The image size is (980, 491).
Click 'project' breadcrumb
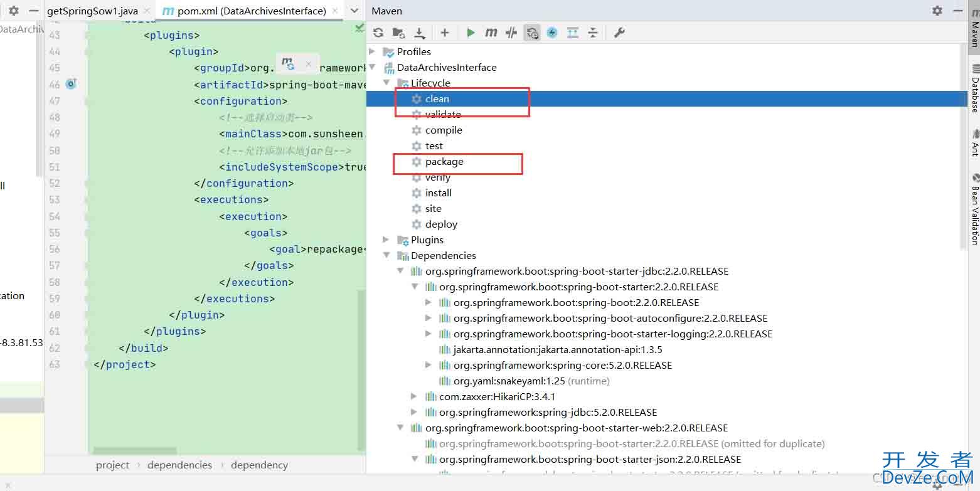(x=112, y=465)
